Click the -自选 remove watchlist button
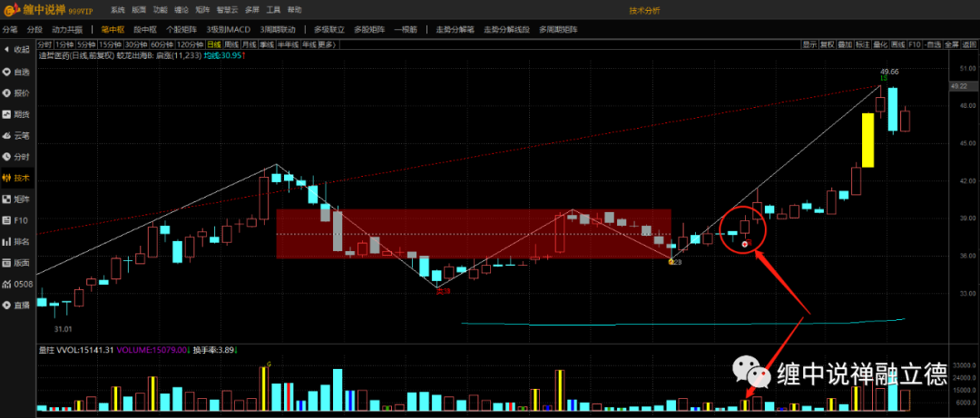 (933, 44)
